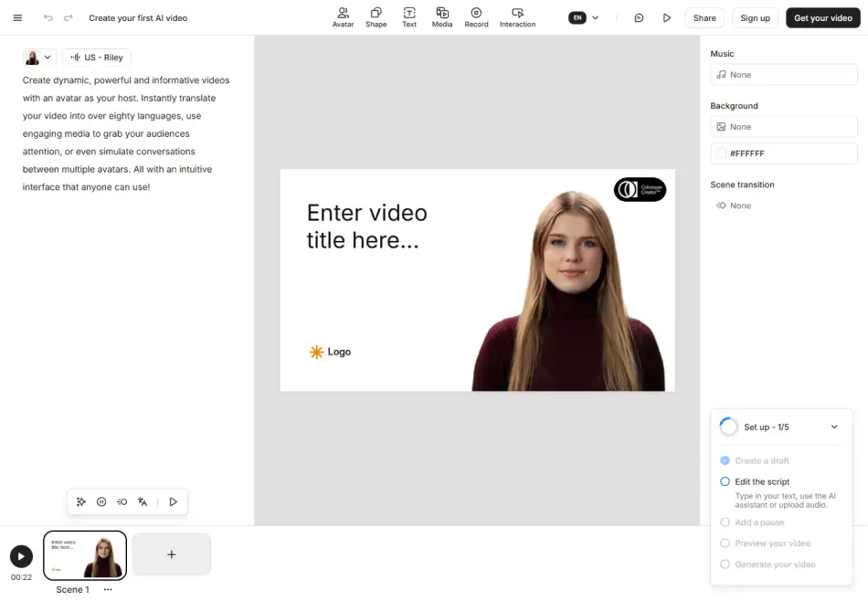Open the avatar selector dropdown

click(x=39, y=58)
